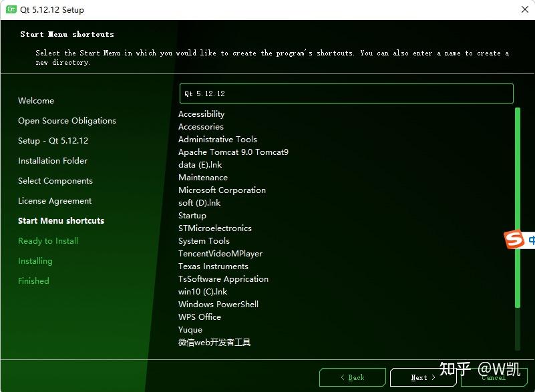Choose Apache Tomcat 9.0 Tomcat9 entry
Viewport: 535px width, 392px height.
pyautogui.click(x=233, y=152)
